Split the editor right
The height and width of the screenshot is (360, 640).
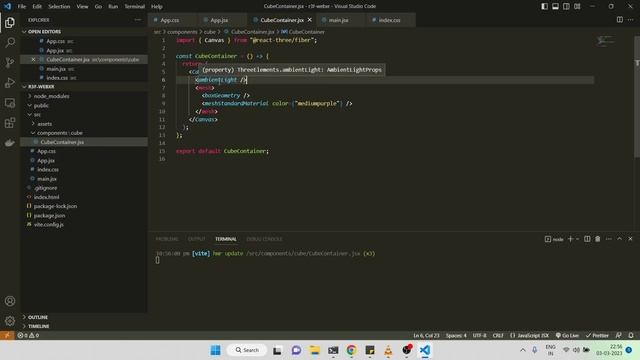[620, 20]
